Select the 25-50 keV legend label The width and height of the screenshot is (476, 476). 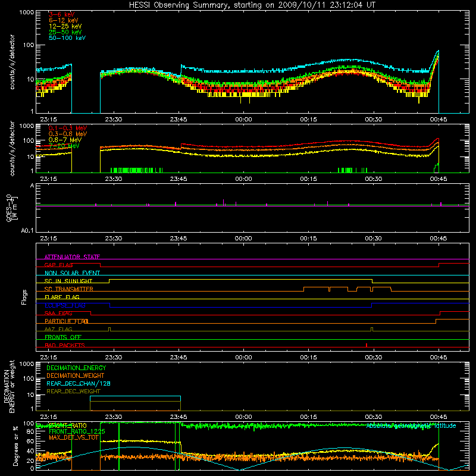pyautogui.click(x=65, y=32)
